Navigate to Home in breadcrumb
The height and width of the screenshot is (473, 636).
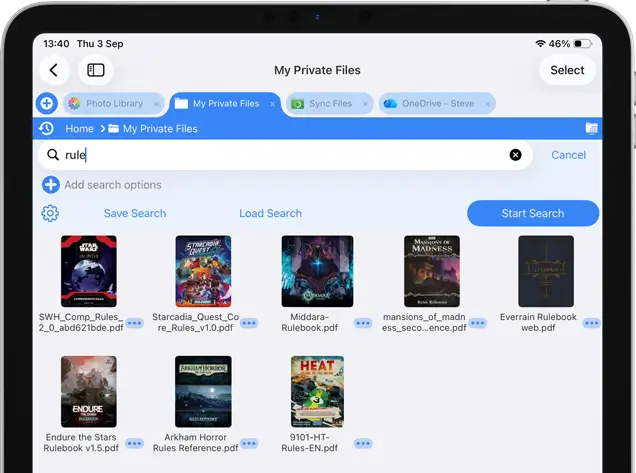coord(80,129)
